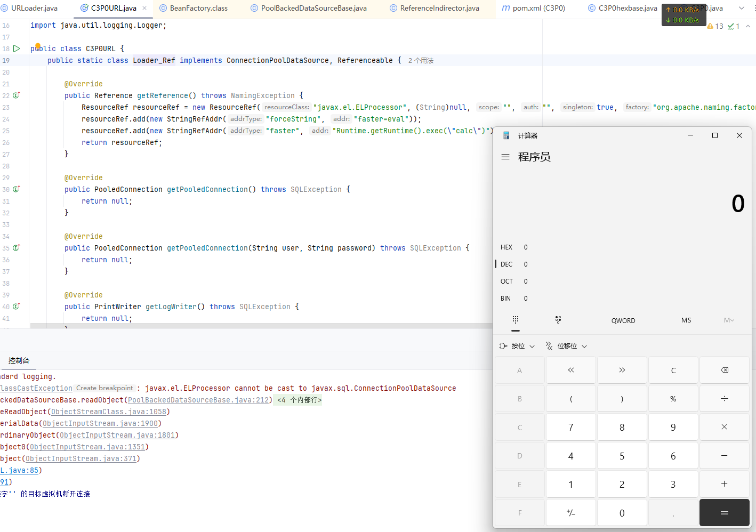Screen dimensions: 756x532
Task: Click digit 7 on calculator keypad
Action: [x=571, y=427]
